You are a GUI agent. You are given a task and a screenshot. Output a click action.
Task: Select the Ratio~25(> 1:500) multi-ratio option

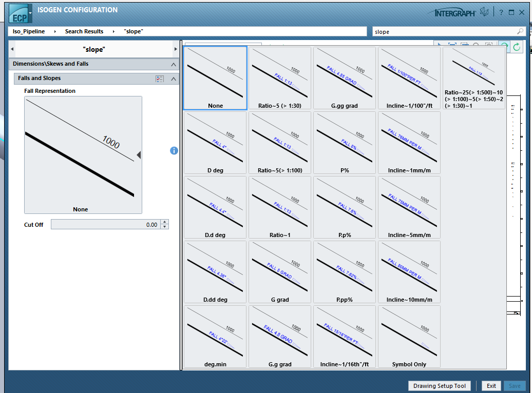(474, 78)
